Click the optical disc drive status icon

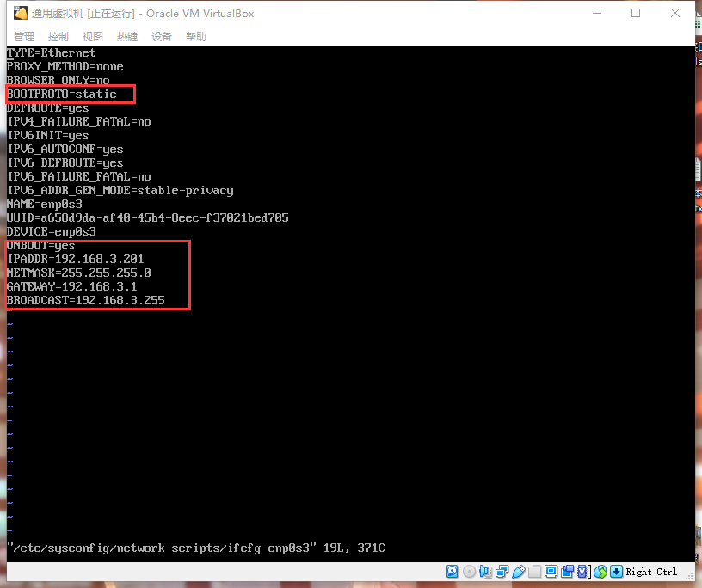(x=469, y=572)
